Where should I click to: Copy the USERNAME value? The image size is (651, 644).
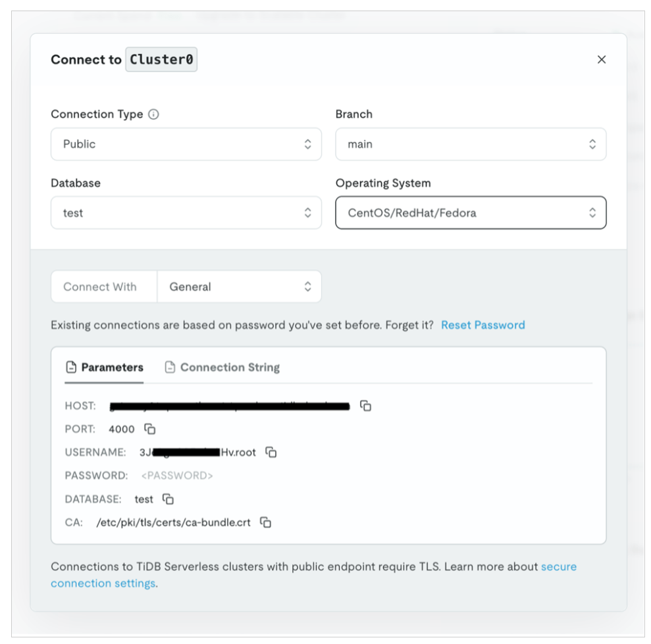point(271,452)
